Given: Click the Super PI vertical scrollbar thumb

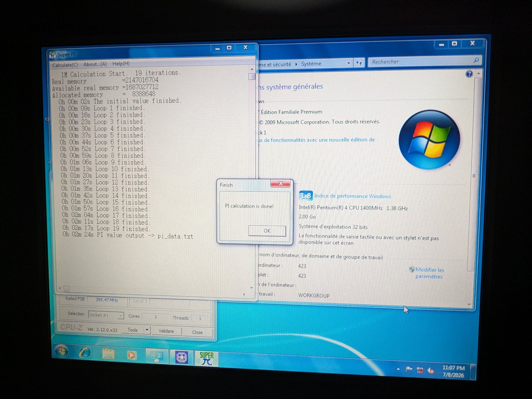Looking at the screenshot, I should (252, 77).
